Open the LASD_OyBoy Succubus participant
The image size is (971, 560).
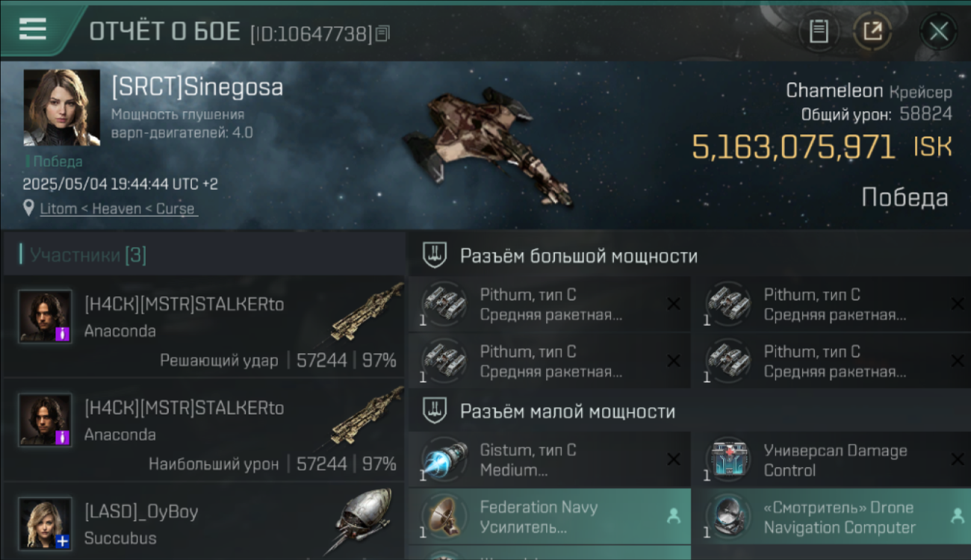pyautogui.click(x=203, y=523)
